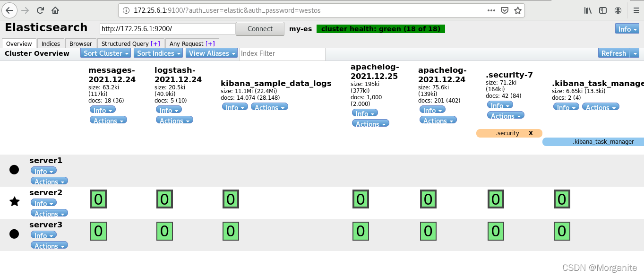Image resolution: width=644 pixels, height=277 pixels.
Task: Click server2 shard 0 of logstash-2021.12.24
Action: point(164,199)
